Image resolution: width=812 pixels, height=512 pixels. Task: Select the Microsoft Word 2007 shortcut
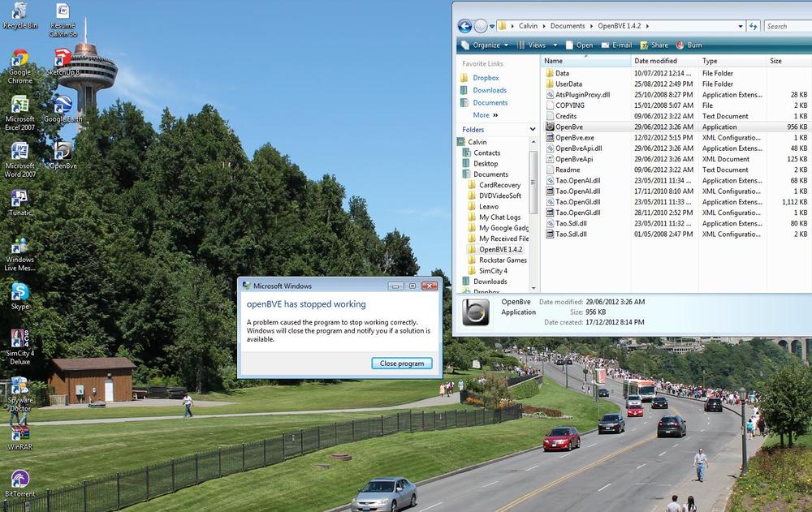coord(19,160)
